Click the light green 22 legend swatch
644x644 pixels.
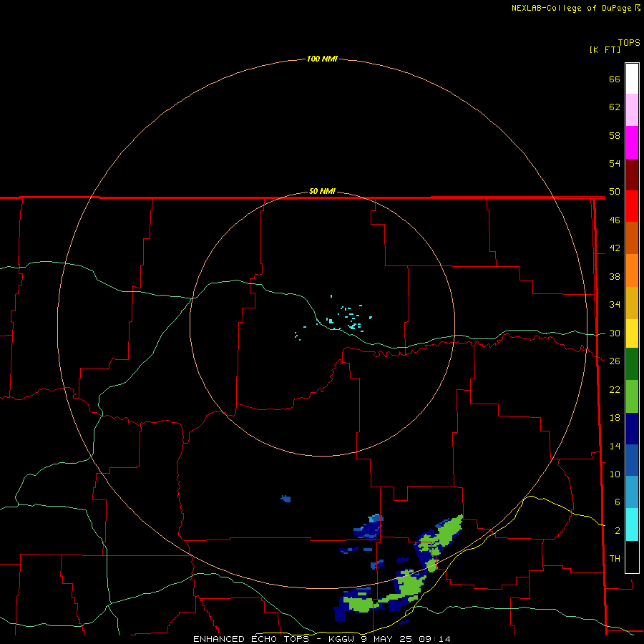click(x=632, y=396)
